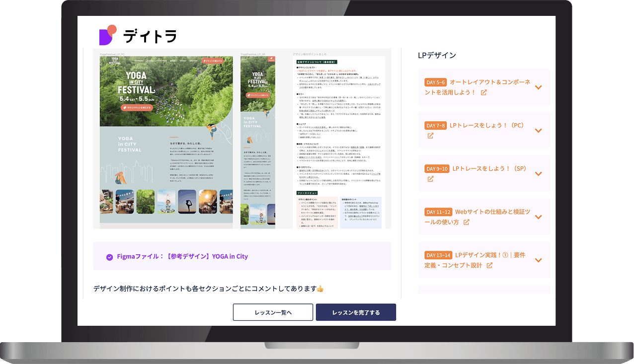Expand the DAY 7~8 LPトレース（PC）lesson
The image size is (634, 364).
539,130
